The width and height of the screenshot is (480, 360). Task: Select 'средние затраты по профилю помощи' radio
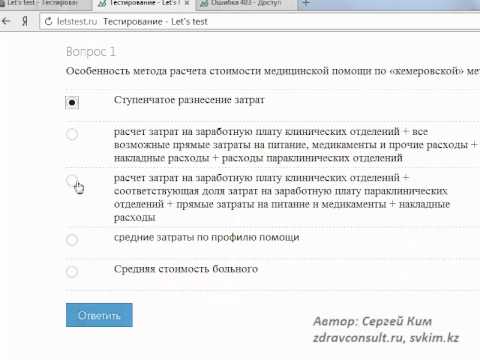(x=72, y=240)
